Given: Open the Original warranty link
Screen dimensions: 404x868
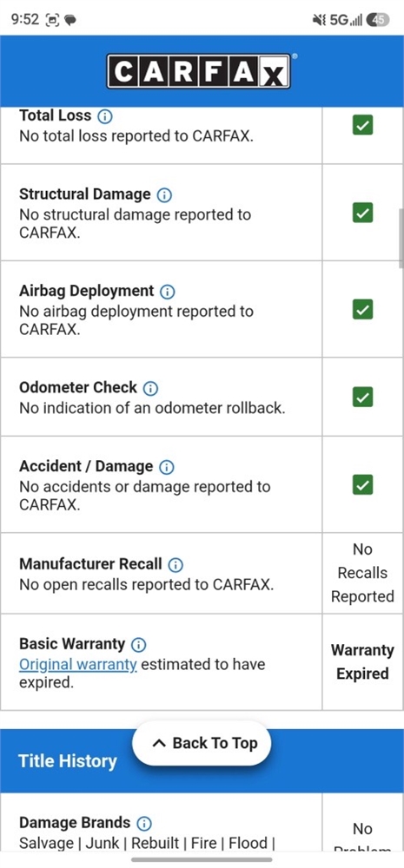Looking at the screenshot, I should click(77, 664).
